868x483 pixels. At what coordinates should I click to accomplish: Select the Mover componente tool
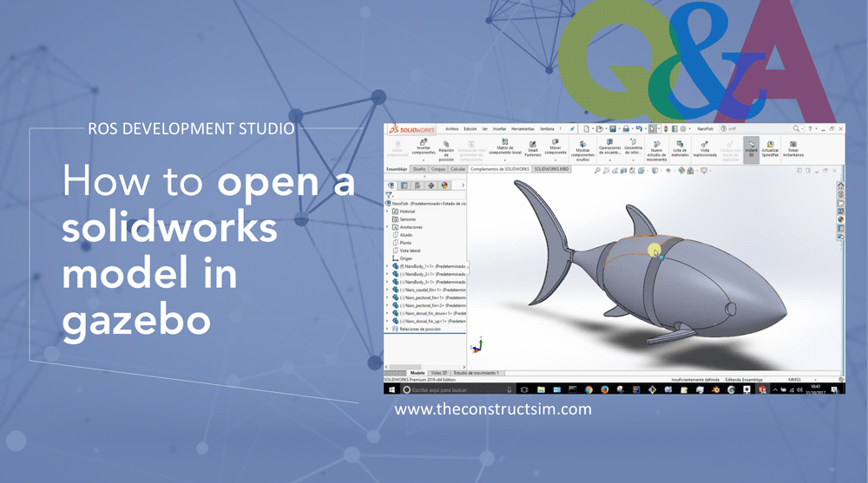point(556,147)
